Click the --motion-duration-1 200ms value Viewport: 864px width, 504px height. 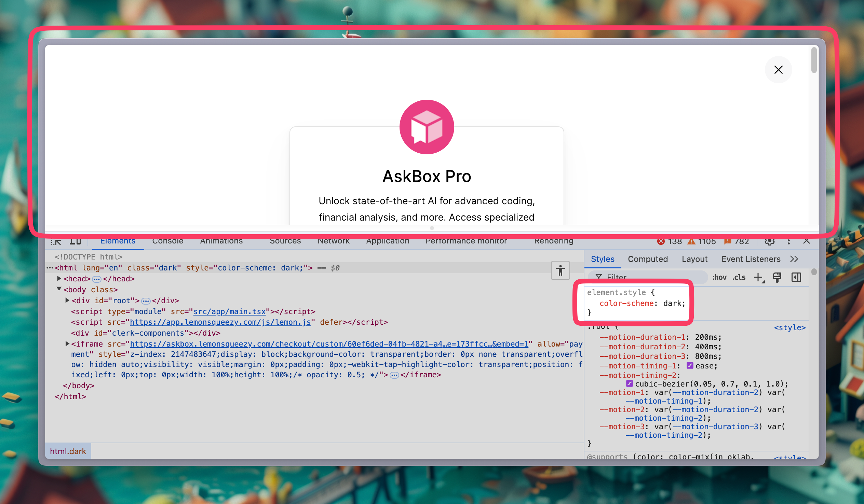pos(706,337)
